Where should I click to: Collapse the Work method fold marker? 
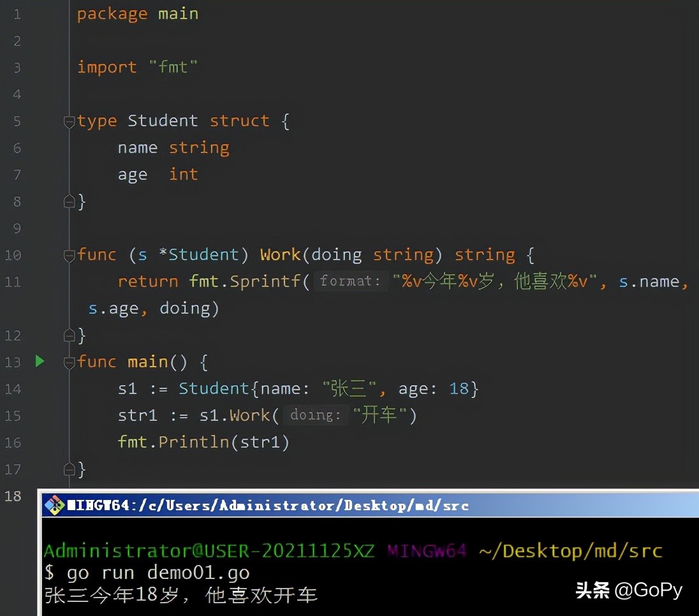coord(70,255)
